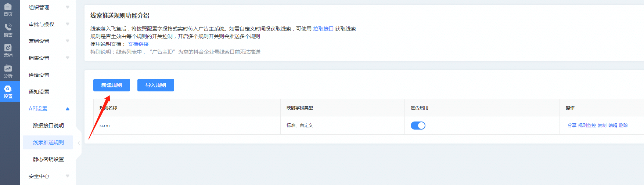
Task: Open the 销售设置 menu label
Action: 39,58
